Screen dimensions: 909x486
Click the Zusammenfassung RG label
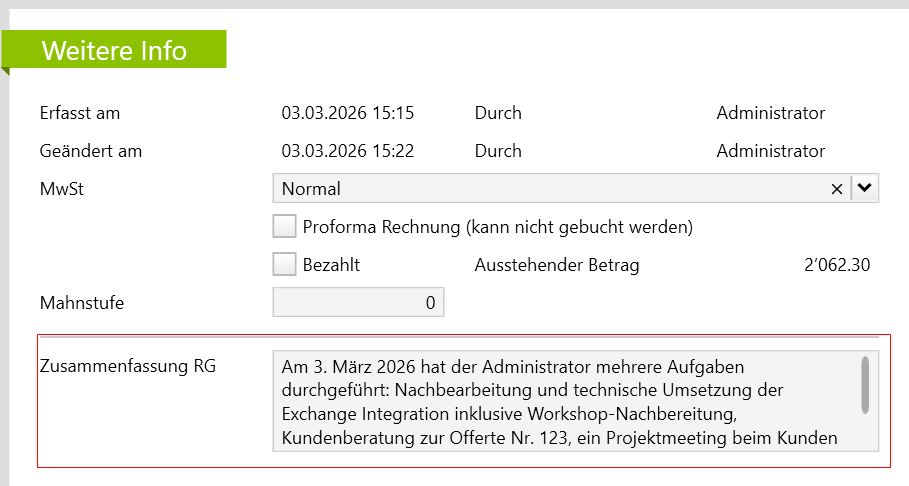127,366
